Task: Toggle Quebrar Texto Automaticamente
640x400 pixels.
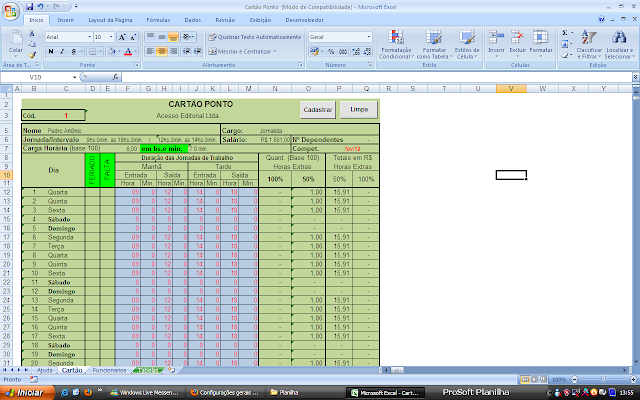Action: pyautogui.click(x=255, y=37)
